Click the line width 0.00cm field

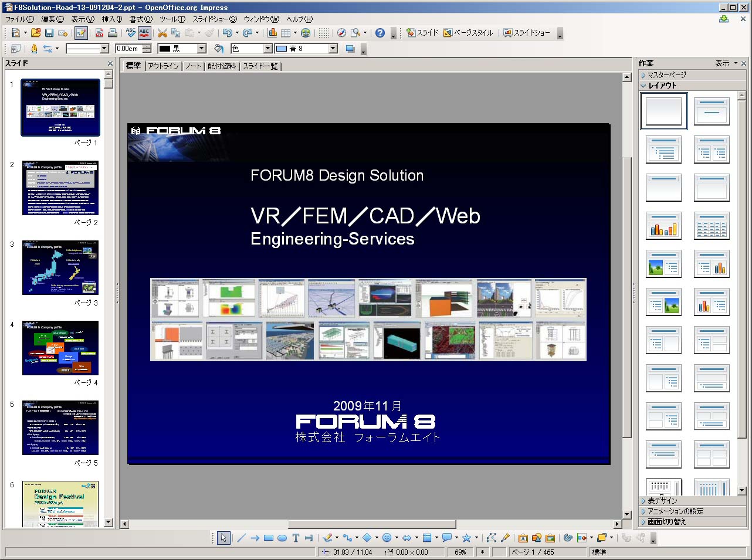tap(128, 49)
